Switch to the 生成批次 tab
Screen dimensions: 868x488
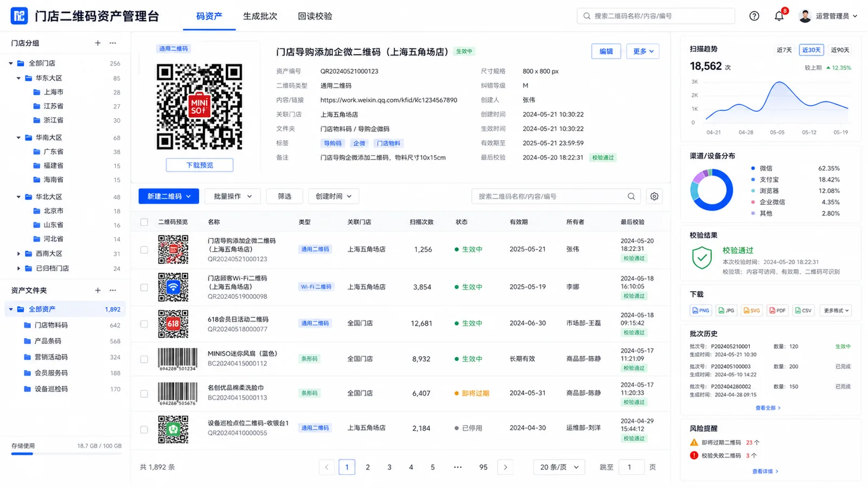coord(260,16)
